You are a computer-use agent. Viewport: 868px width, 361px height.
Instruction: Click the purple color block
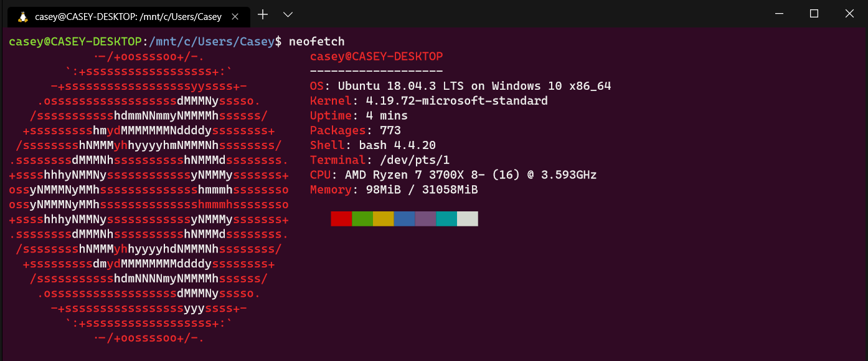(x=425, y=219)
